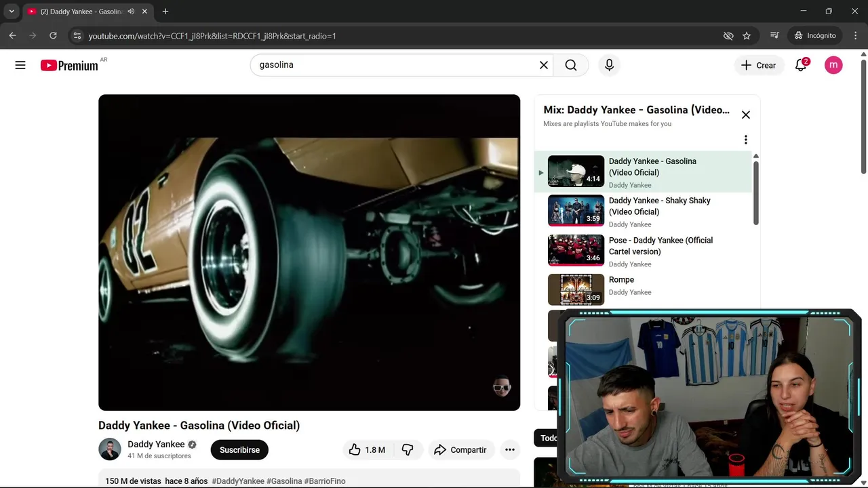
Task: Open the media control toolbar icon
Action: [775, 35]
